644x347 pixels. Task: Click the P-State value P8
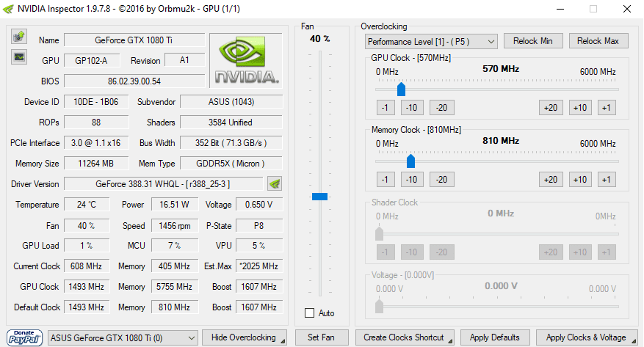point(259,226)
